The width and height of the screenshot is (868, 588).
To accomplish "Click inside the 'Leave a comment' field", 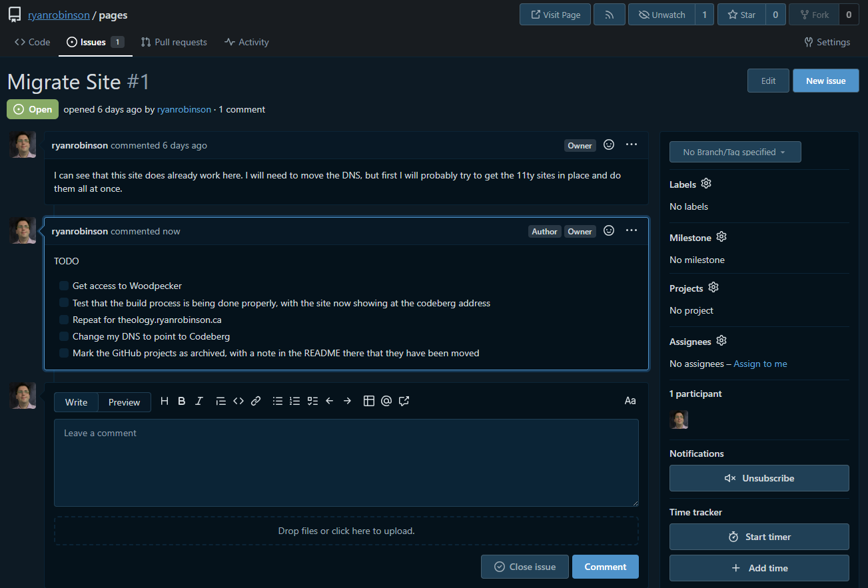I will click(346, 462).
